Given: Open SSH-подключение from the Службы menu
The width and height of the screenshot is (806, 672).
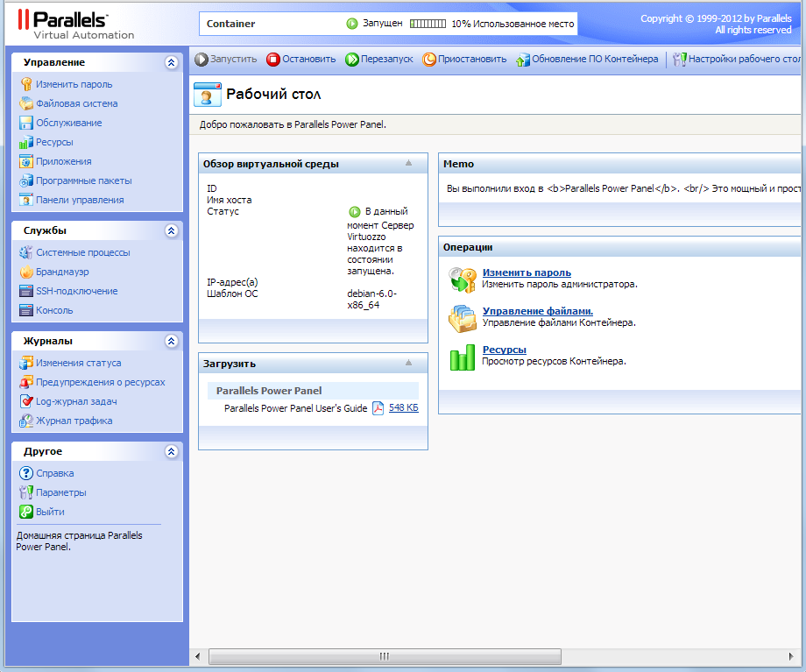Looking at the screenshot, I should click(76, 291).
